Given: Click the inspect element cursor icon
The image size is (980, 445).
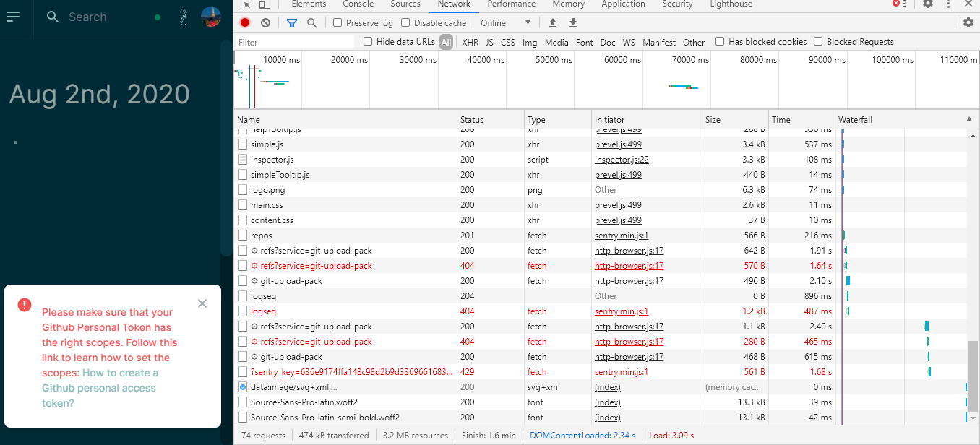Looking at the screenshot, I should 245,4.
